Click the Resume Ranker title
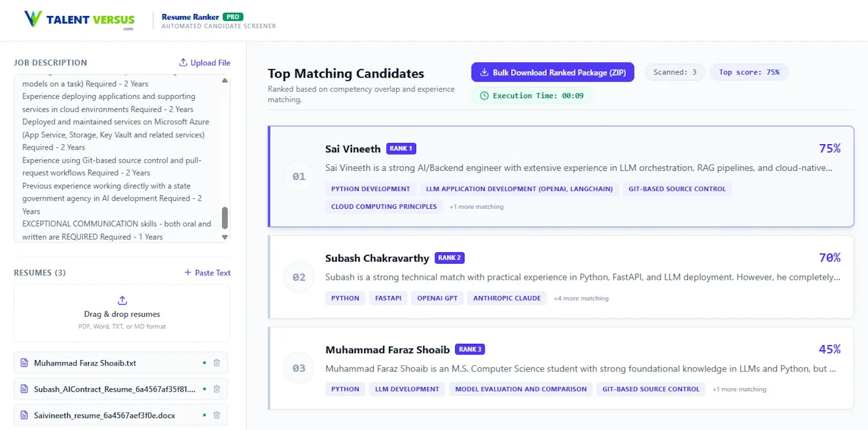The height and width of the screenshot is (430, 868). pos(190,17)
